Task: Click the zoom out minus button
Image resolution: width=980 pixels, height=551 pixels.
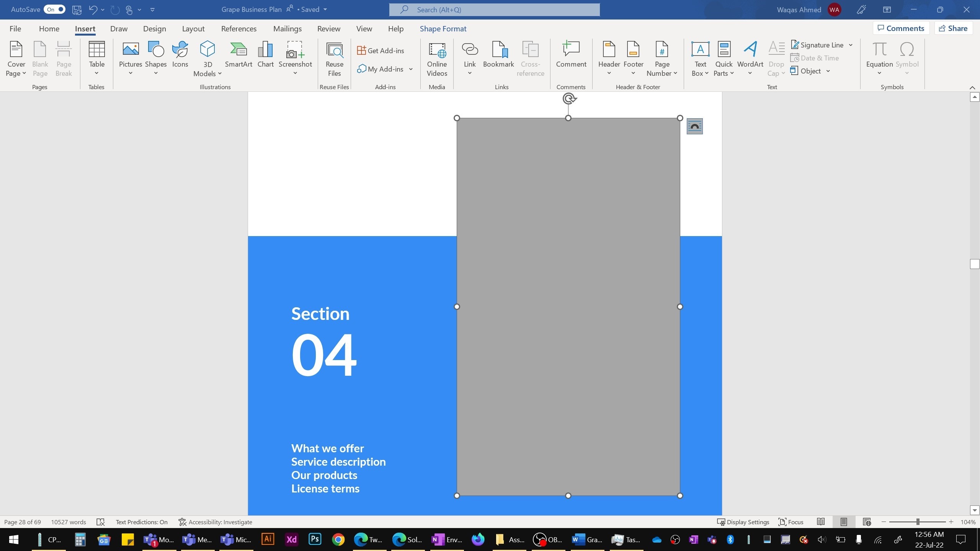Action: pos(884,522)
